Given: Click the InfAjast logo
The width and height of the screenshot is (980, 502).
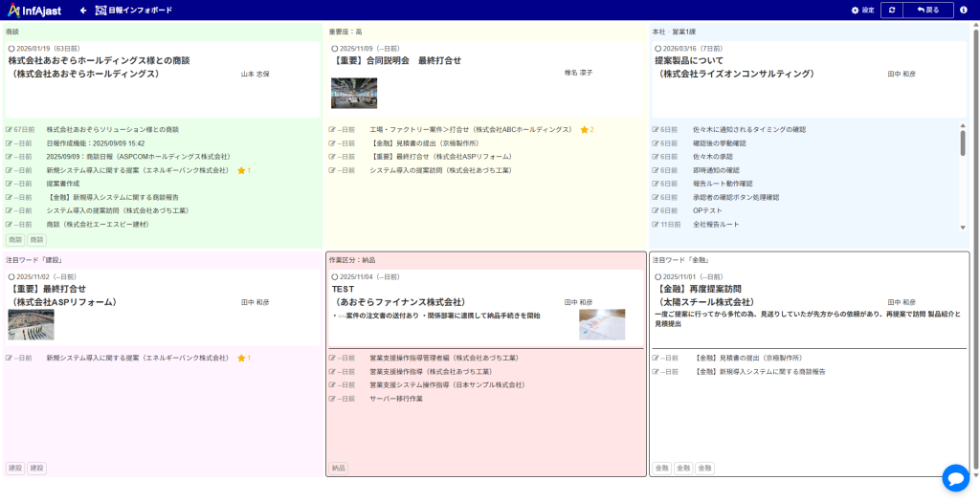Looking at the screenshot, I should (36, 10).
